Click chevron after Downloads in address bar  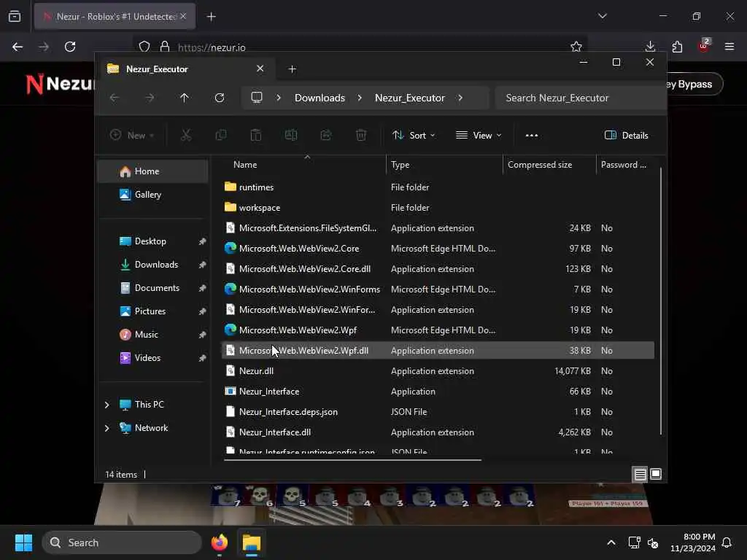[360, 98]
